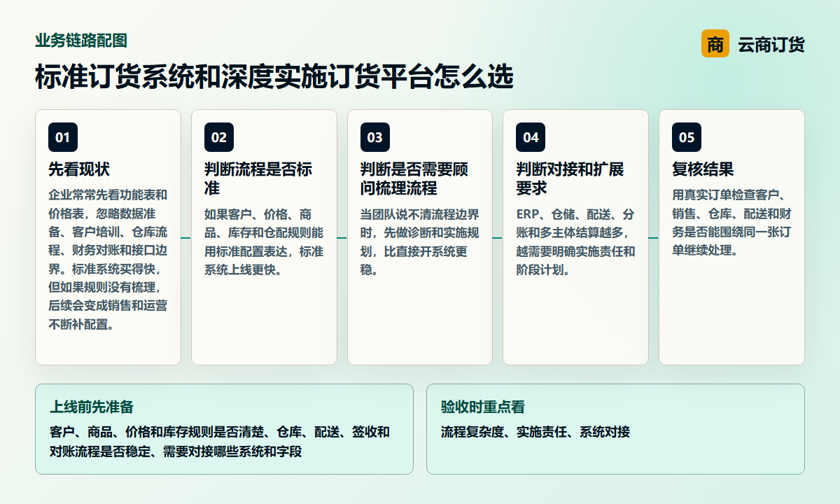840x504 pixels.
Task: Click the paragraph starting 当团队说不清流程边界
Action: pos(420,242)
